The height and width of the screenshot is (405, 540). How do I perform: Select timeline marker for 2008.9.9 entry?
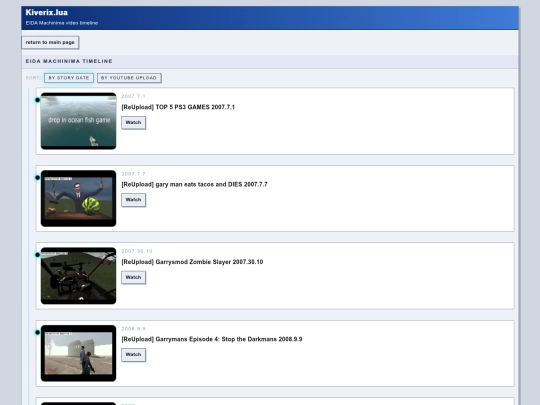point(37,332)
